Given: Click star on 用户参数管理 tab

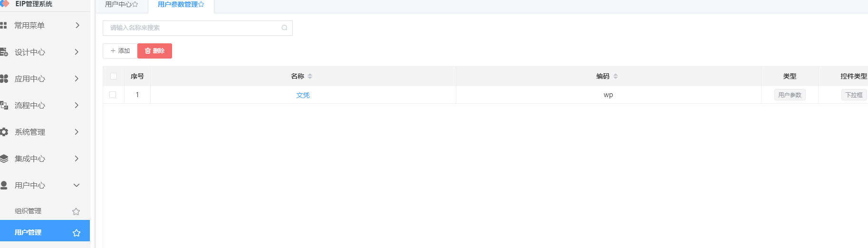Looking at the screenshot, I should pyautogui.click(x=201, y=4).
